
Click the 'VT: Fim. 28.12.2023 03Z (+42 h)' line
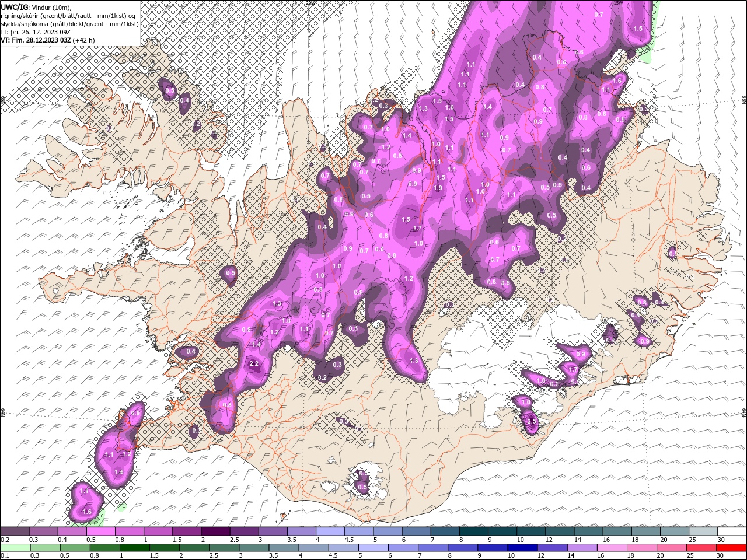tap(48, 40)
